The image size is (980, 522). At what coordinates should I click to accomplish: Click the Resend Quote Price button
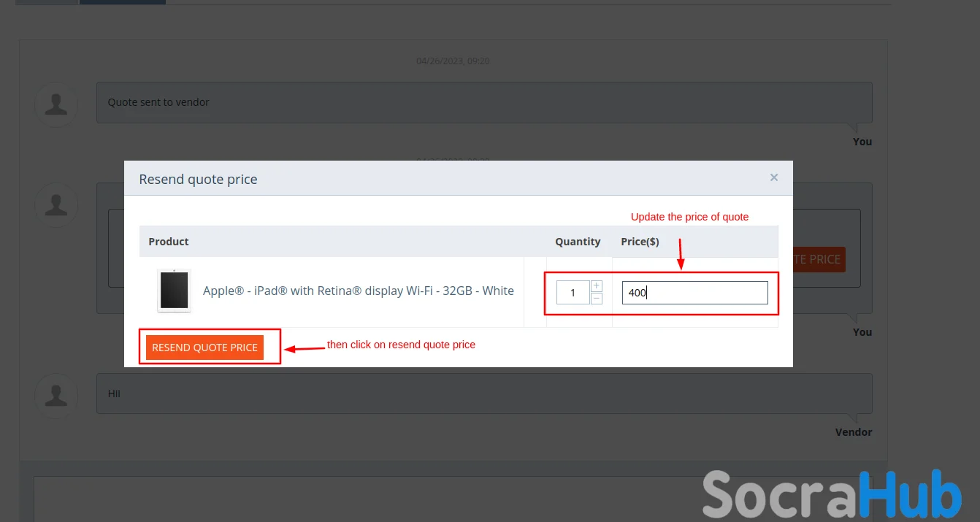[204, 348]
